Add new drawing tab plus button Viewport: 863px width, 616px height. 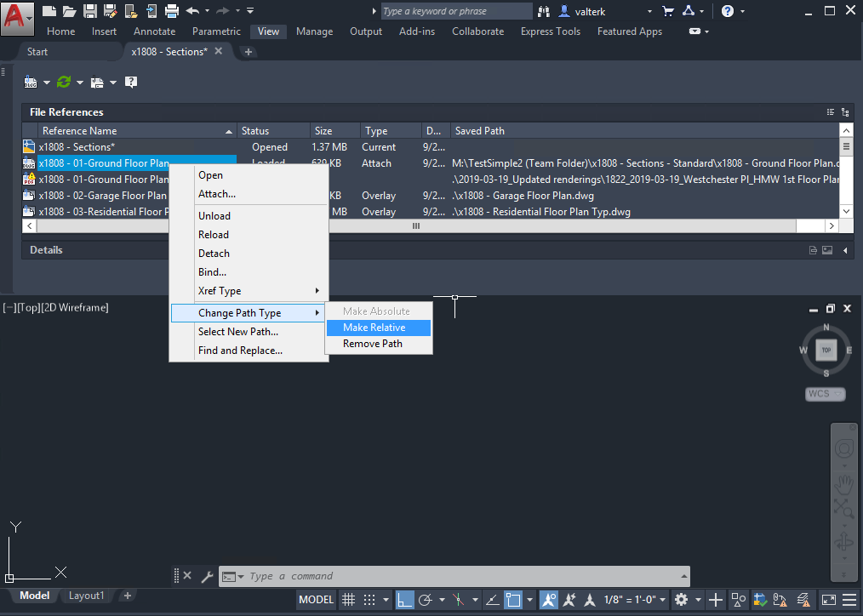[x=249, y=52]
